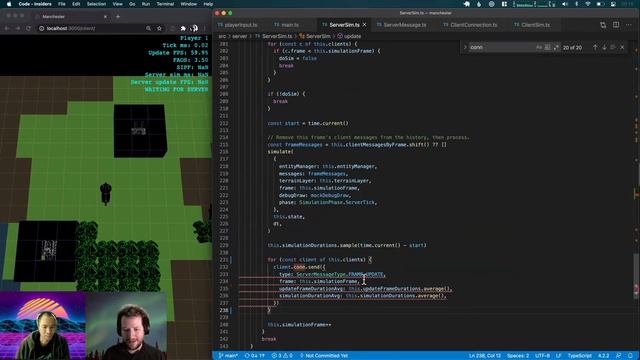640x360 pixels.
Task: Click Synchronize Changes in status bar
Action: click(254, 356)
